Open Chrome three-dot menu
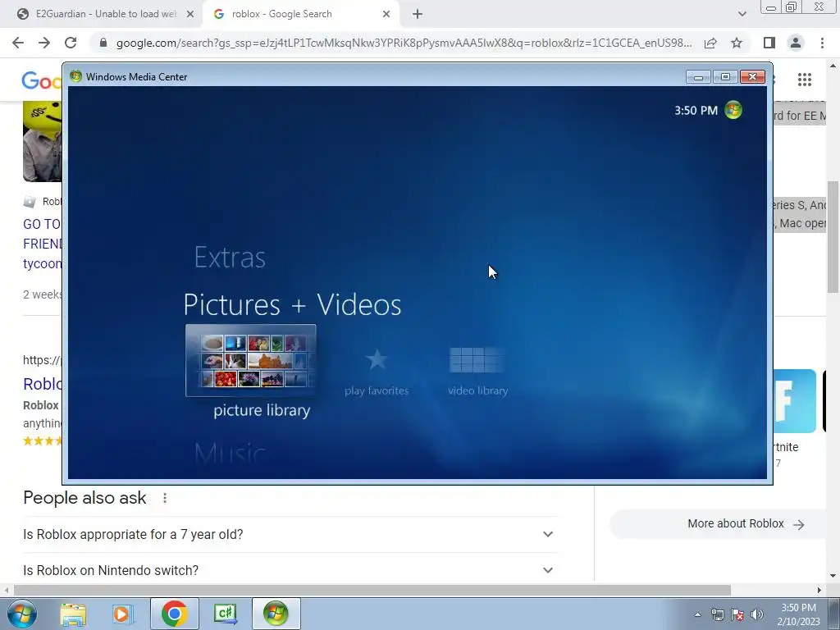 click(x=822, y=43)
